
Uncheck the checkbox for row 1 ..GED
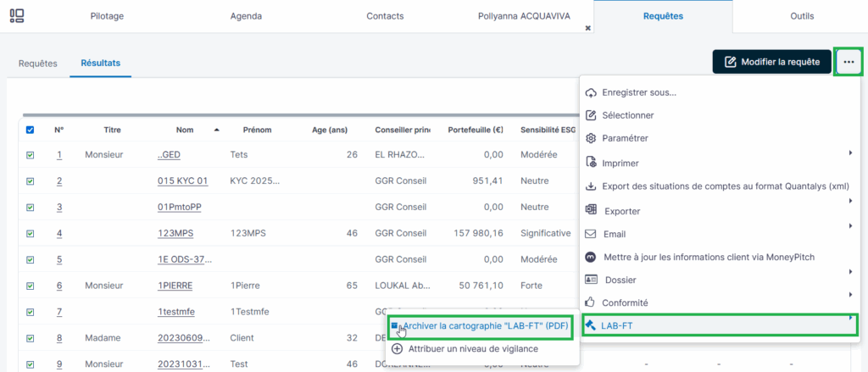click(31, 155)
